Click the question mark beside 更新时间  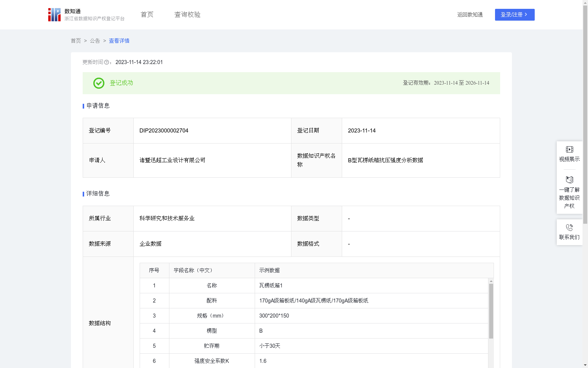107,63
